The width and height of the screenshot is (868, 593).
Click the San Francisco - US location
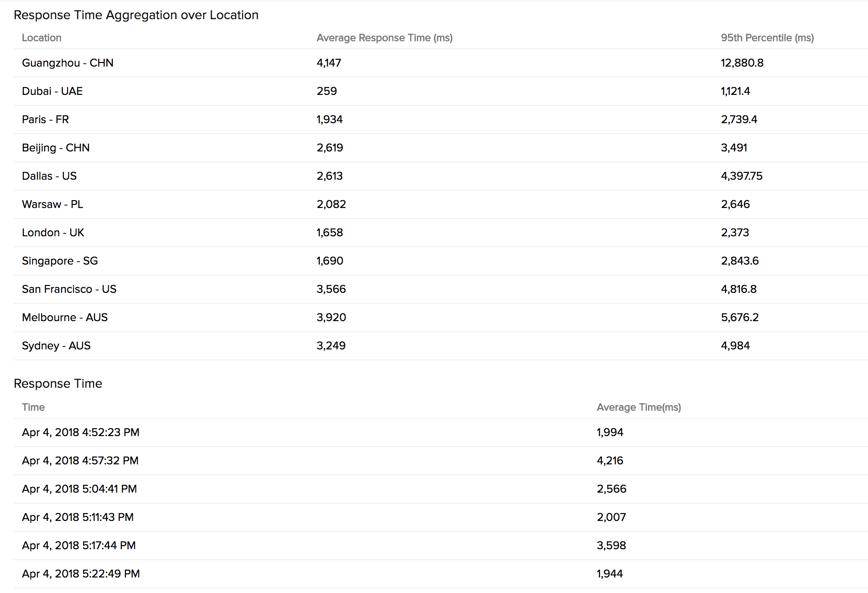[x=69, y=289]
